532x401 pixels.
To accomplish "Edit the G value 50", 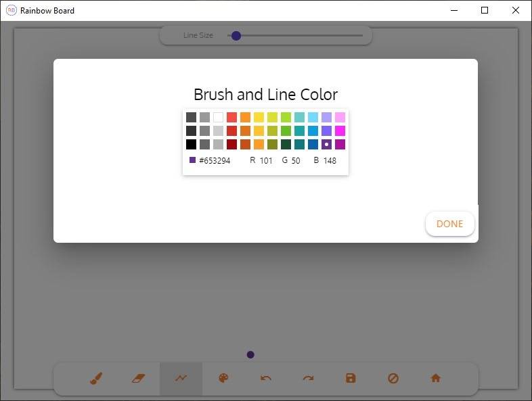I will pyautogui.click(x=296, y=161).
